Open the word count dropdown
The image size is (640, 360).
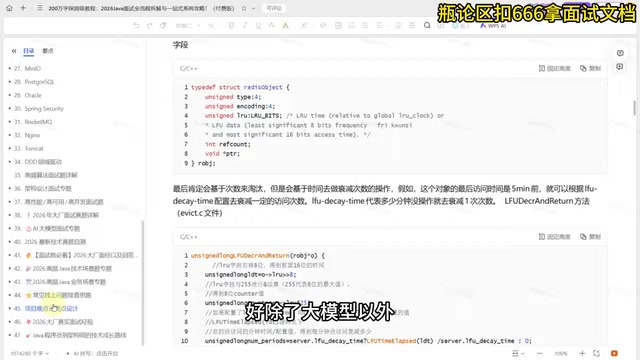[30, 353]
